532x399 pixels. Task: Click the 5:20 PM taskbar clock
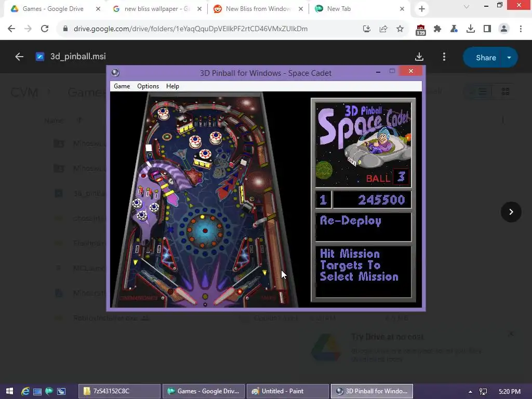click(x=510, y=391)
